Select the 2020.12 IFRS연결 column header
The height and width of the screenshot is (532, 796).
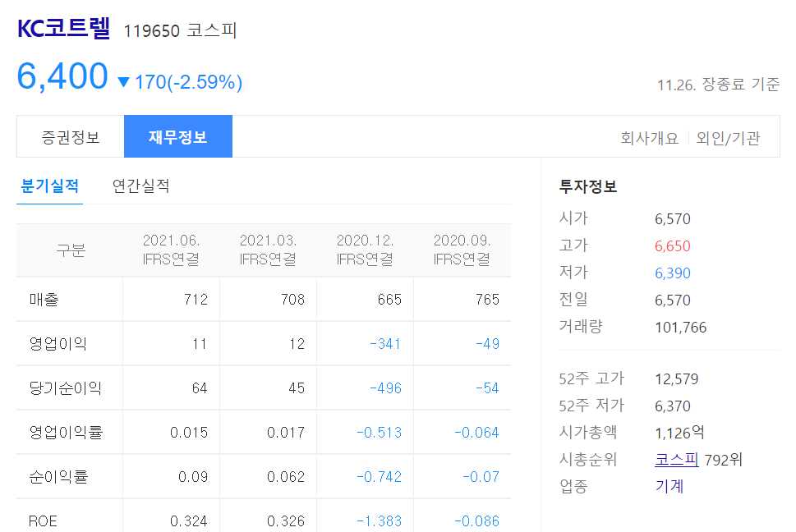(x=364, y=250)
